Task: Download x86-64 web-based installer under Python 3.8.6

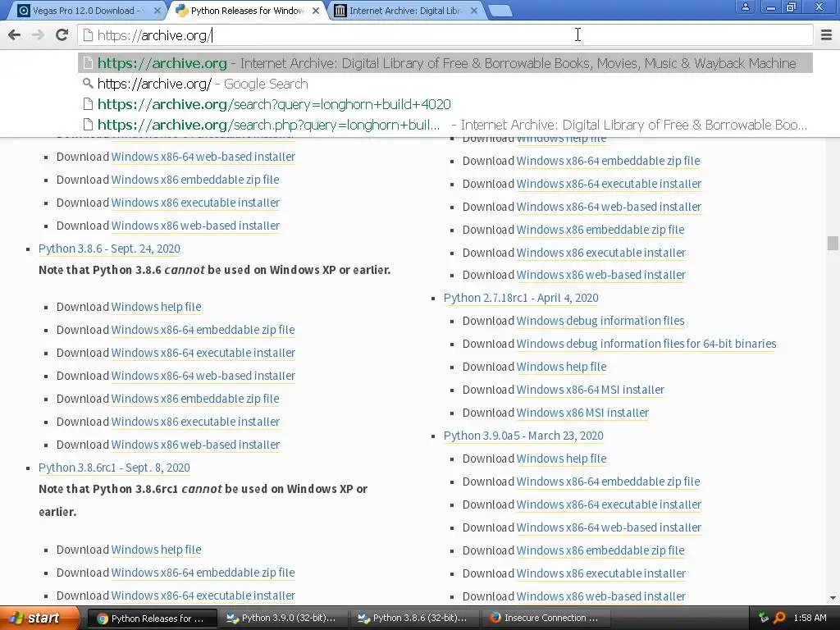Action: tap(203, 376)
